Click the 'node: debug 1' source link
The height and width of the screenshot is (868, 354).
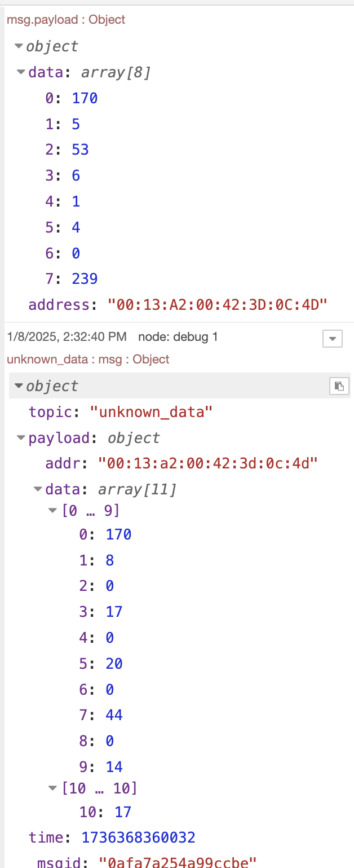point(178,337)
